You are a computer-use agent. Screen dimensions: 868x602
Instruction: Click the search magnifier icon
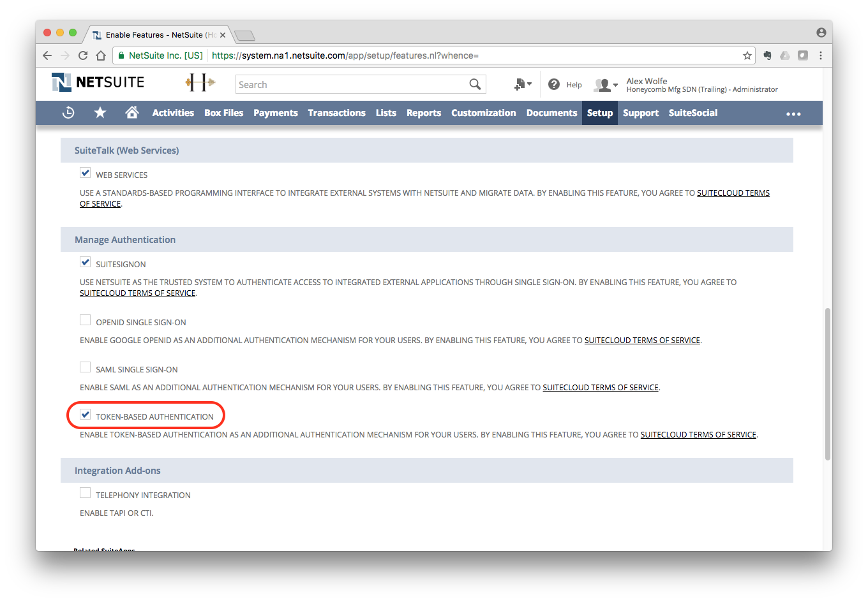(x=475, y=84)
